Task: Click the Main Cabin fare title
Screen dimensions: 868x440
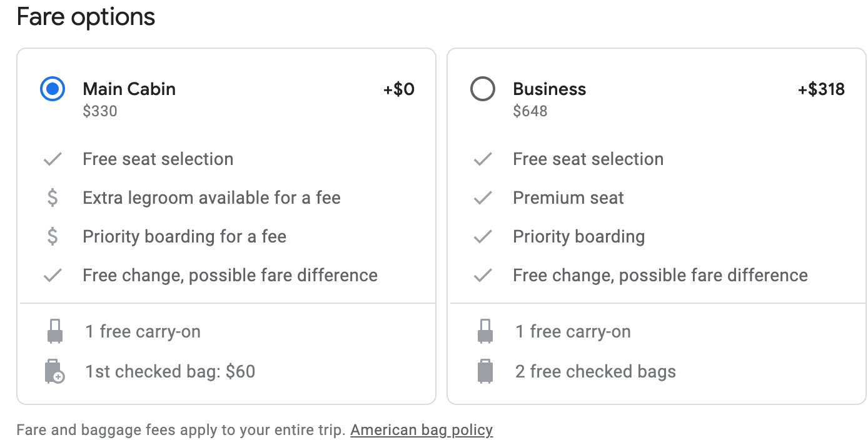Action: point(129,89)
